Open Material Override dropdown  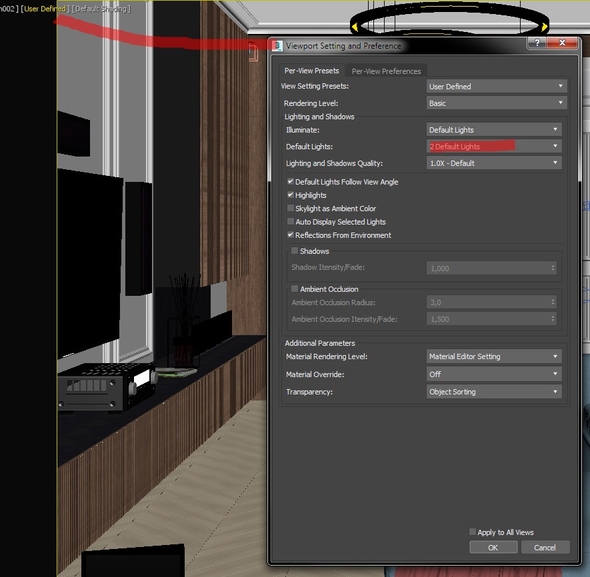494,374
